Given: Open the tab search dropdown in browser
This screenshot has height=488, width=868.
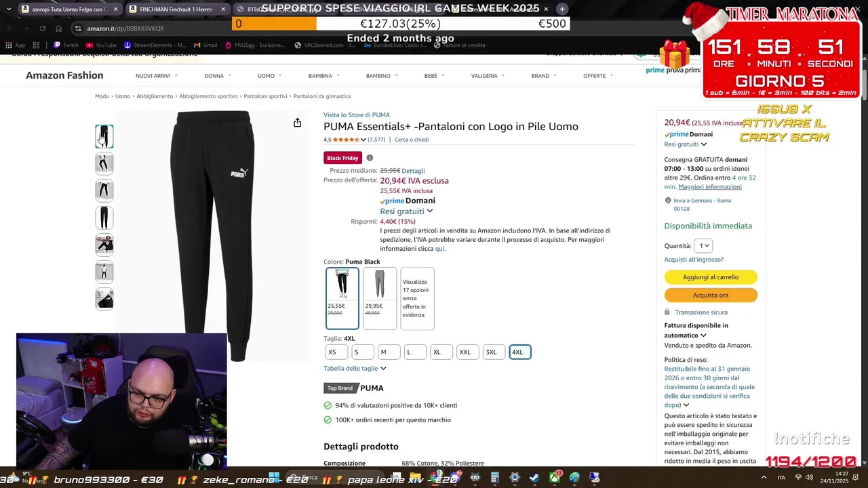Looking at the screenshot, I should tap(9, 9).
